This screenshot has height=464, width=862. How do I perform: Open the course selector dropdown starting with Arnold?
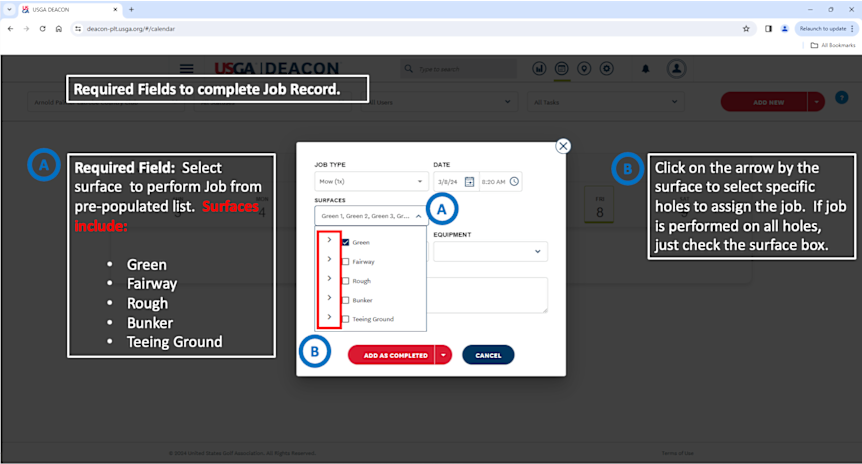106,102
